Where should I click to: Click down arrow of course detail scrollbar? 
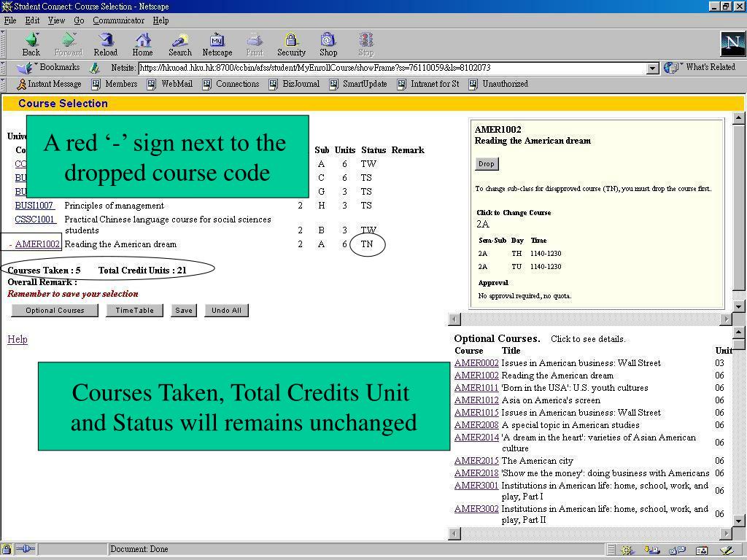point(738,306)
